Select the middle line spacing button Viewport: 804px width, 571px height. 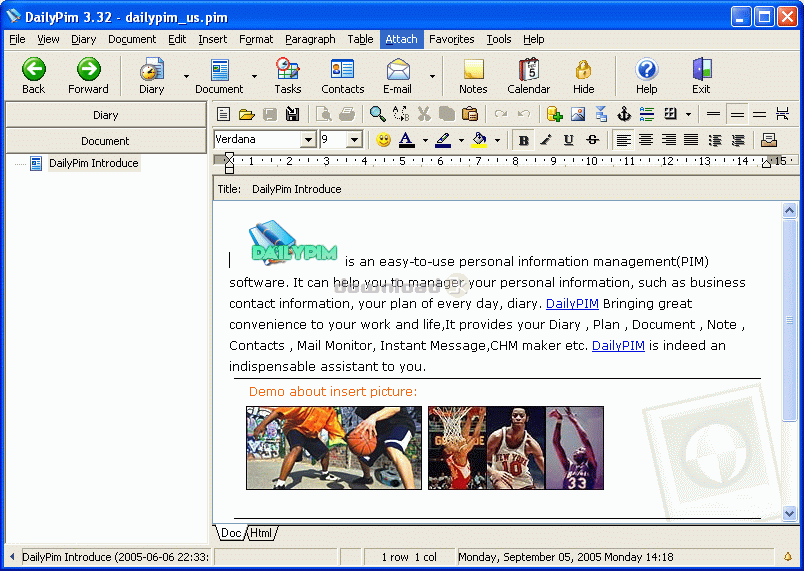pos(737,114)
